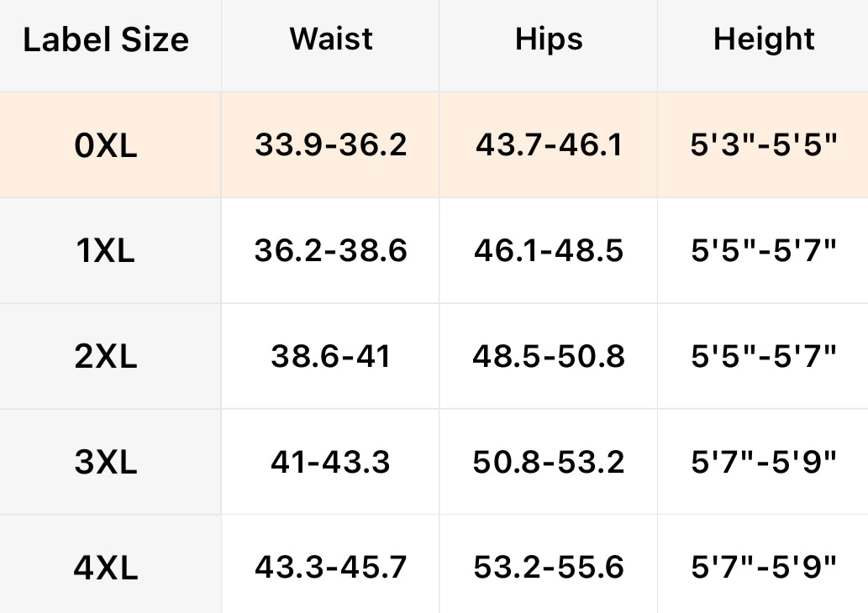The image size is (868, 613).
Task: Tap the 38.6-41 waist cell
Action: click(331, 356)
